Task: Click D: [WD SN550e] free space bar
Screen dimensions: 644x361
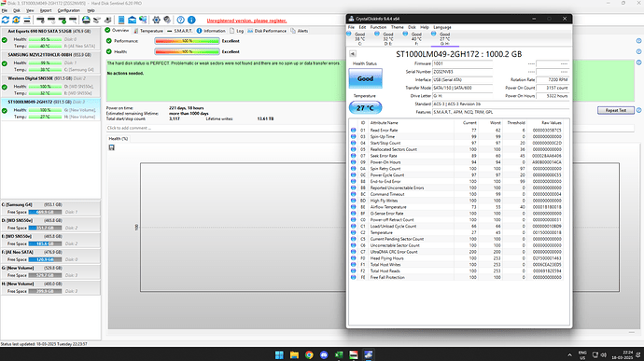Action: click(45, 228)
